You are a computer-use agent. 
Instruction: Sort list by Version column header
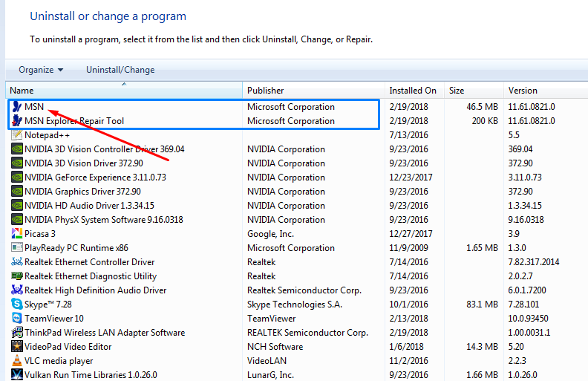(546, 91)
